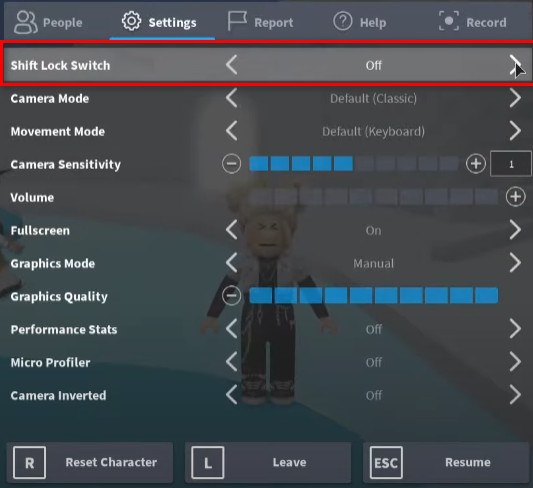533x488 pixels.
Task: Click the R key icon for reset
Action: point(30,463)
